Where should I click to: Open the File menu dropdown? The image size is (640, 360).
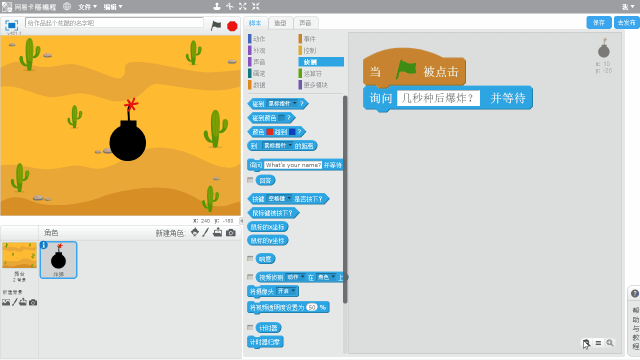point(87,7)
